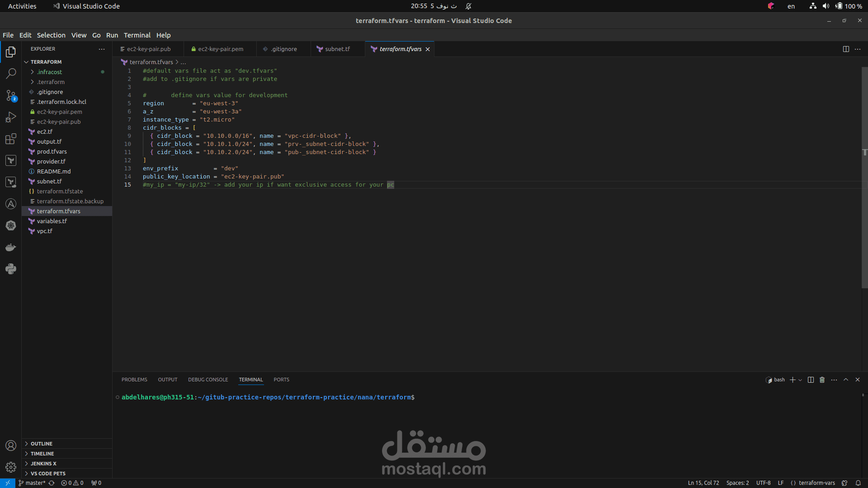The height and width of the screenshot is (488, 868).
Task: Maximize the terminal panel size
Action: (x=846, y=380)
